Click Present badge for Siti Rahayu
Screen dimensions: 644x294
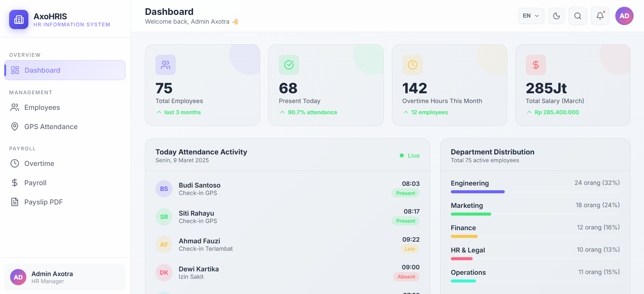click(405, 221)
